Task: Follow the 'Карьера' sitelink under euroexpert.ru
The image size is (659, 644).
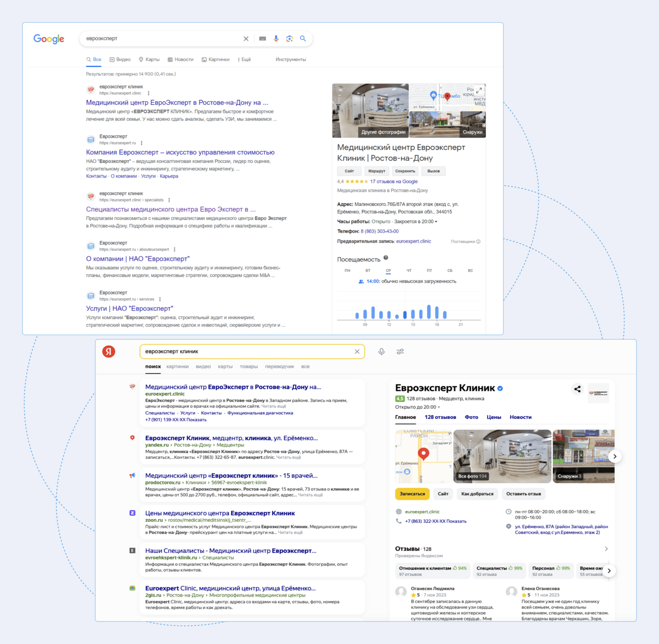Action: 169,176
